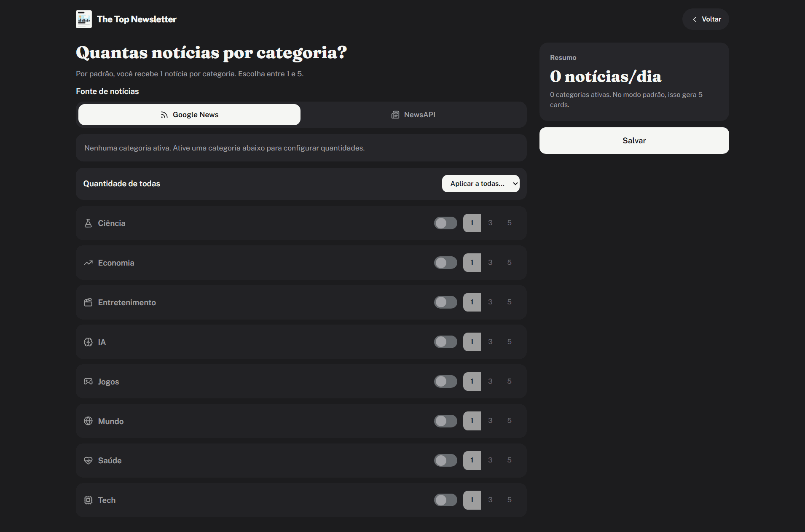
Task: Set Mundo quantity to 3
Action: [490, 421]
